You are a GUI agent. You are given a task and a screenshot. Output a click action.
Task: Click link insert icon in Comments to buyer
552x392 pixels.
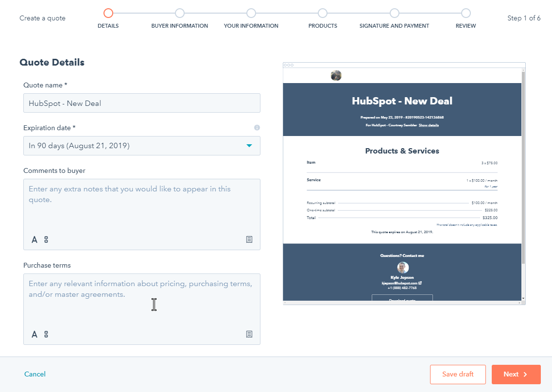pos(46,239)
